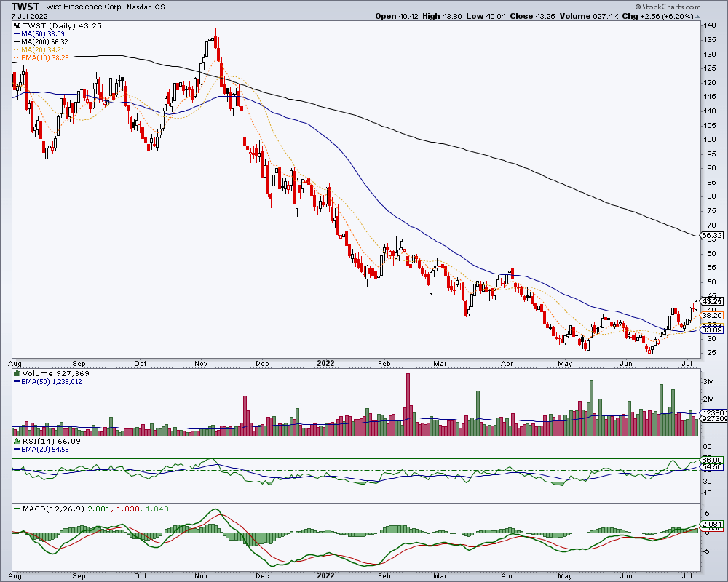Click the MACD 2.081 value tag

coord(713,525)
